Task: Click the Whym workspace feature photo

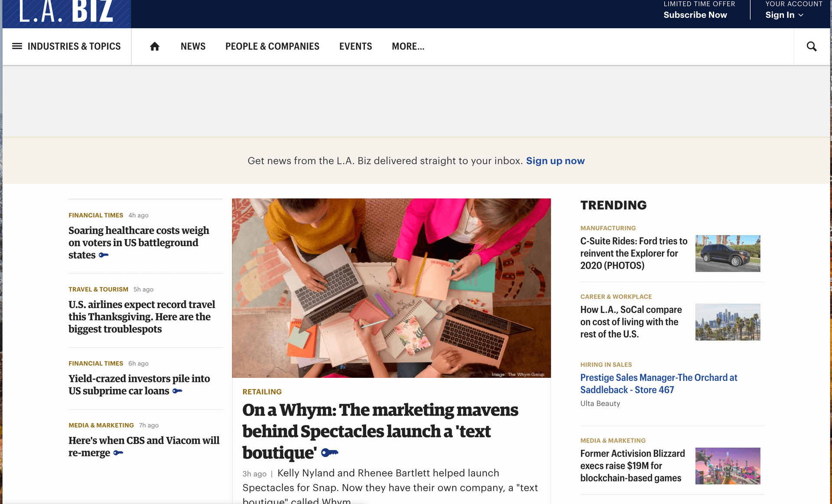Action: point(391,288)
